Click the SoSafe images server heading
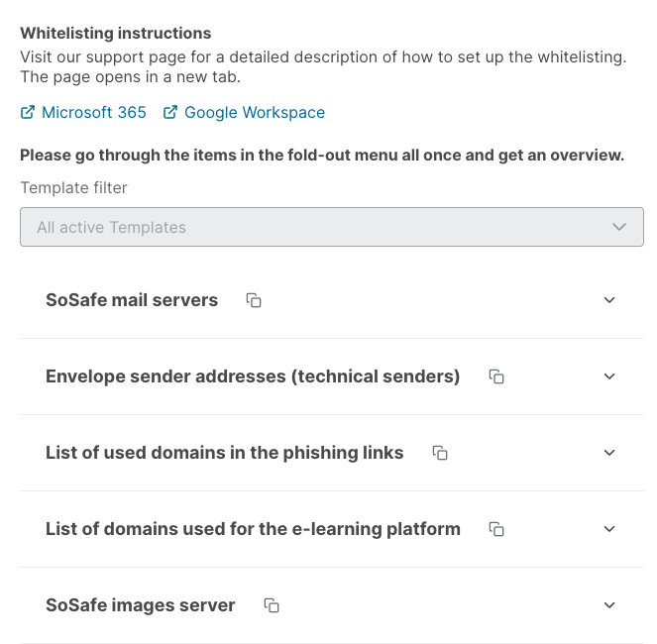 click(141, 605)
